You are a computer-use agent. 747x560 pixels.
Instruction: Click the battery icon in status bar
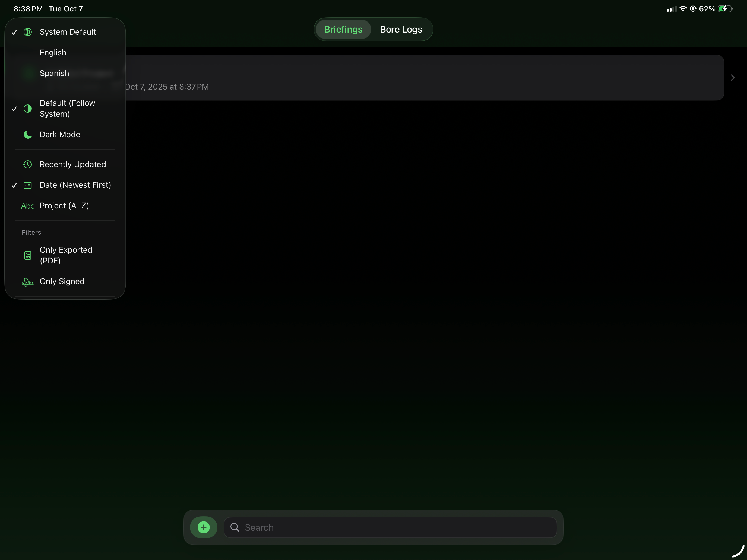coord(725,9)
